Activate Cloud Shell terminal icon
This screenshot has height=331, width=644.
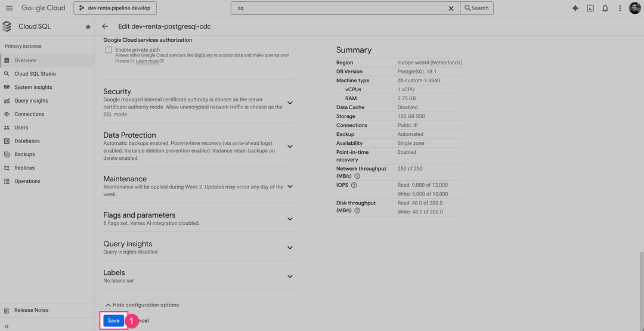click(x=590, y=8)
